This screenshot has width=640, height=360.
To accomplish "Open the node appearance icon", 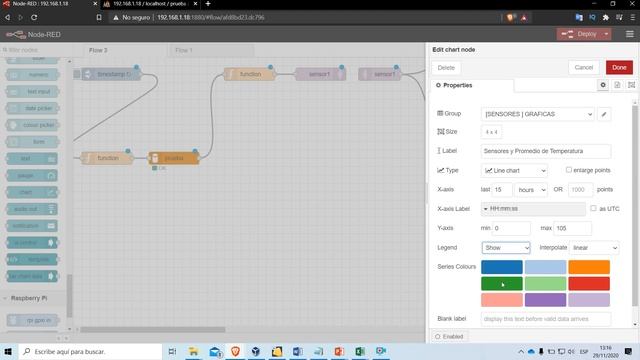I will 631,85.
